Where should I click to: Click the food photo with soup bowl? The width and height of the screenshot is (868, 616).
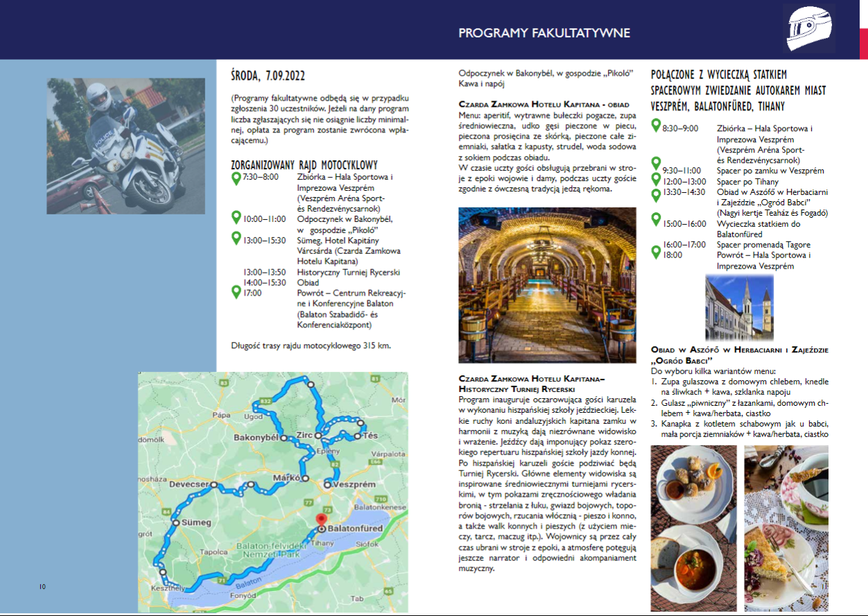tap(694, 528)
